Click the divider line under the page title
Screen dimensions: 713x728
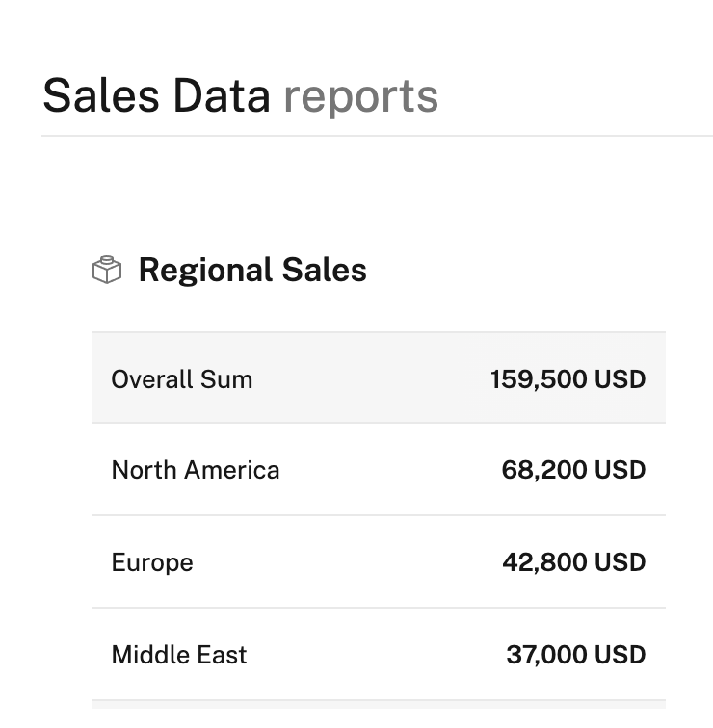(377, 136)
